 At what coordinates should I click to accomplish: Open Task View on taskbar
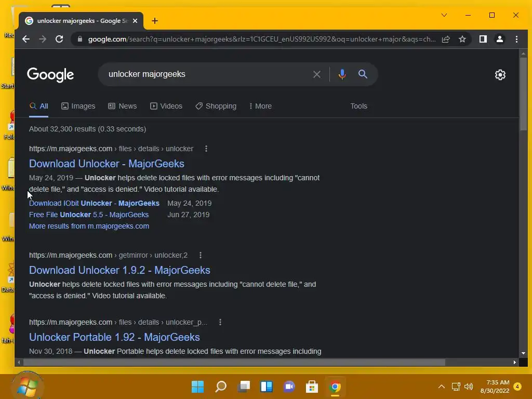[x=244, y=387]
